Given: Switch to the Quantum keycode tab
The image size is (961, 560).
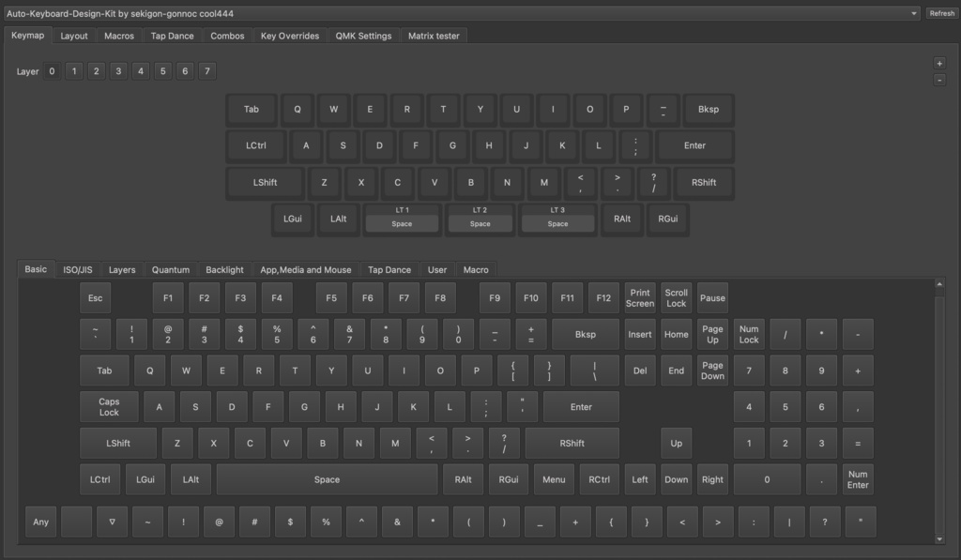Looking at the screenshot, I should coord(171,269).
